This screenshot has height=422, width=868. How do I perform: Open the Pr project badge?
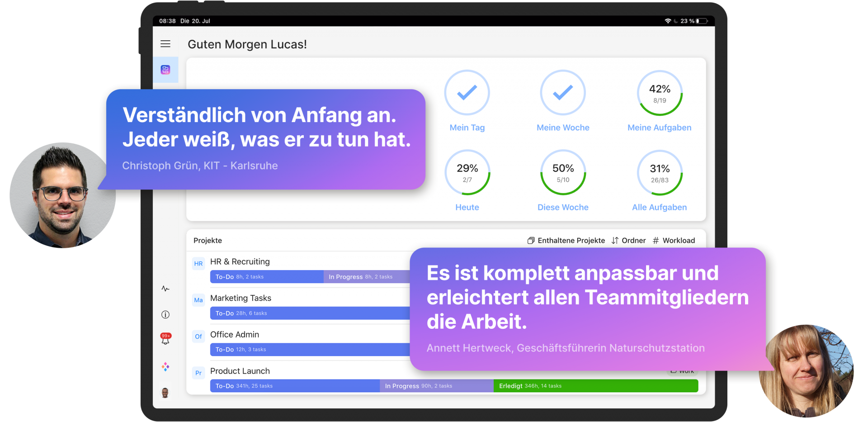(198, 373)
